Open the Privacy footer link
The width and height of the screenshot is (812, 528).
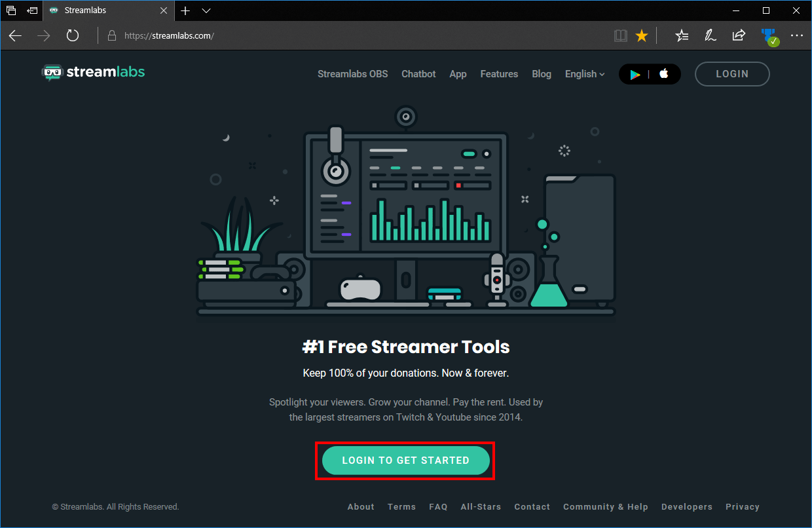click(x=742, y=506)
